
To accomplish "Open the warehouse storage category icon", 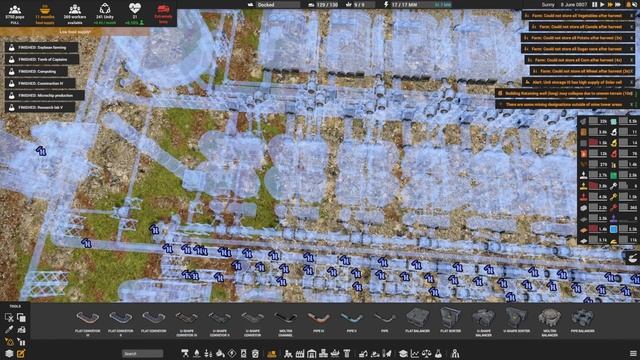I will (x=311, y=353).
